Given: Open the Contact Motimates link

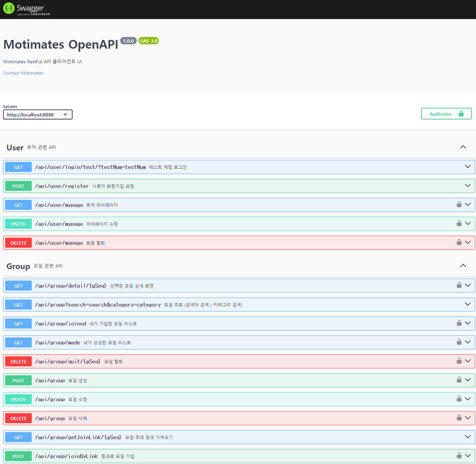Looking at the screenshot, I should point(23,73).
